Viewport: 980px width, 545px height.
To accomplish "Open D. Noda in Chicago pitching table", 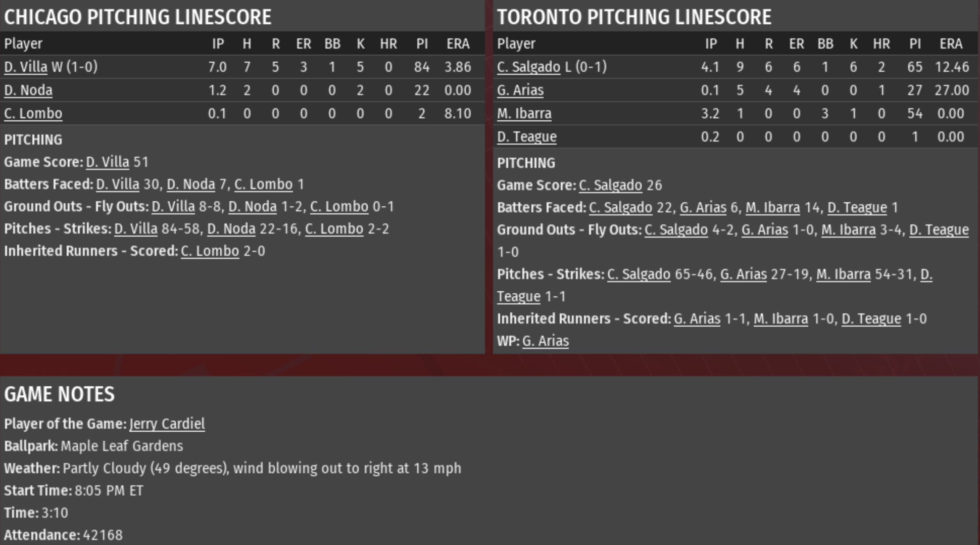I will click(28, 90).
